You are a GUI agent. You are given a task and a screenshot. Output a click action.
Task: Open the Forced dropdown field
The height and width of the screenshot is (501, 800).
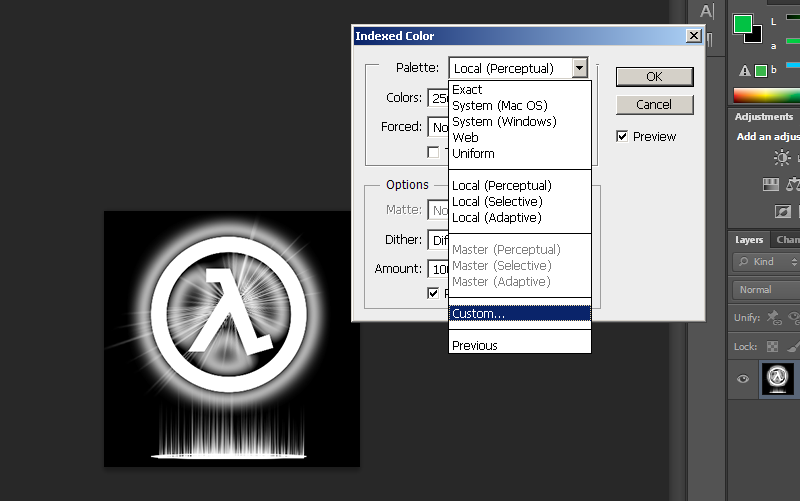(438, 127)
